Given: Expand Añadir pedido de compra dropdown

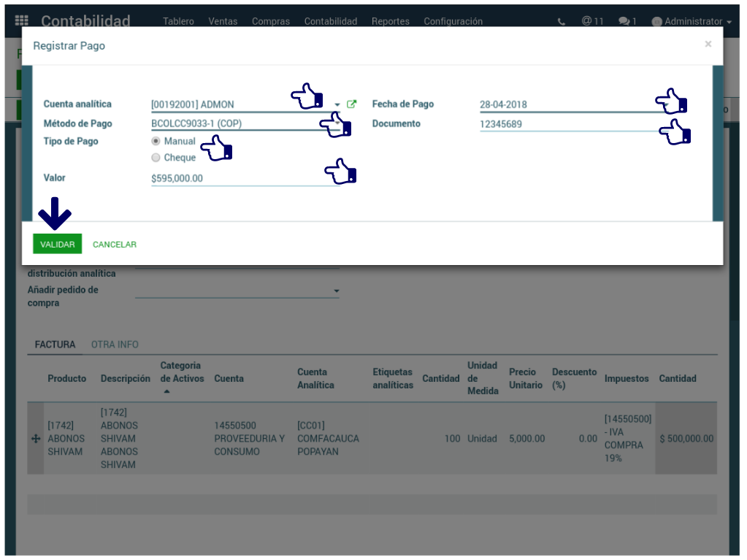Looking at the screenshot, I should click(337, 291).
